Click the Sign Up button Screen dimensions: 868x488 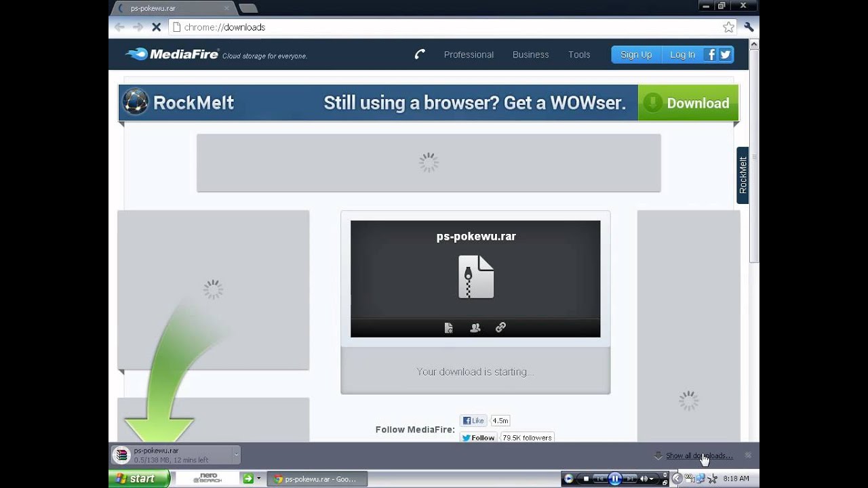point(636,55)
